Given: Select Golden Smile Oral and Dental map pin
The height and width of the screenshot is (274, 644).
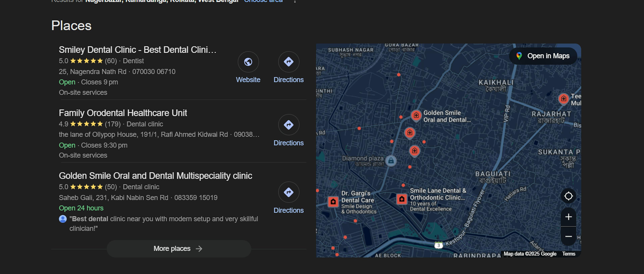Looking at the screenshot, I should pos(416,116).
